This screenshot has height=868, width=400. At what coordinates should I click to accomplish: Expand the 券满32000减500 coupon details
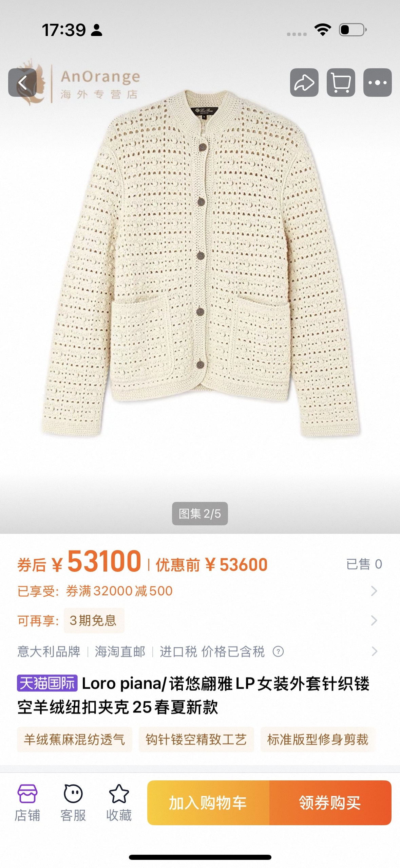pos(374,591)
